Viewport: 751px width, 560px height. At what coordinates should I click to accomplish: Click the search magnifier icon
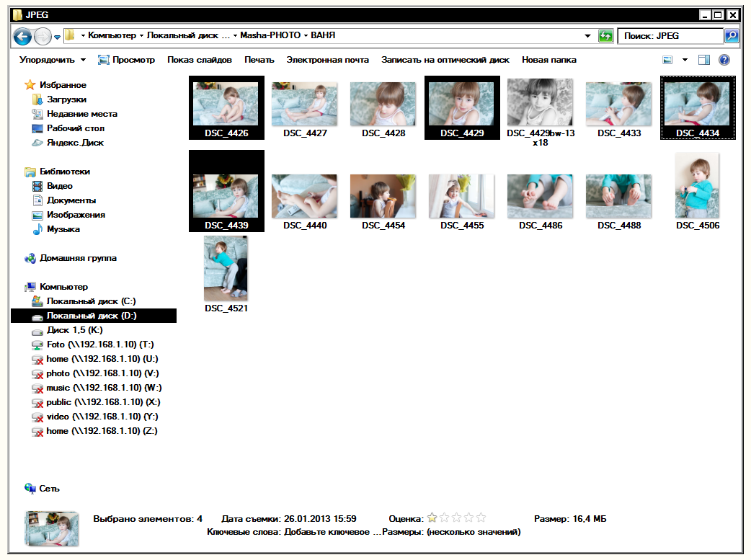[731, 36]
